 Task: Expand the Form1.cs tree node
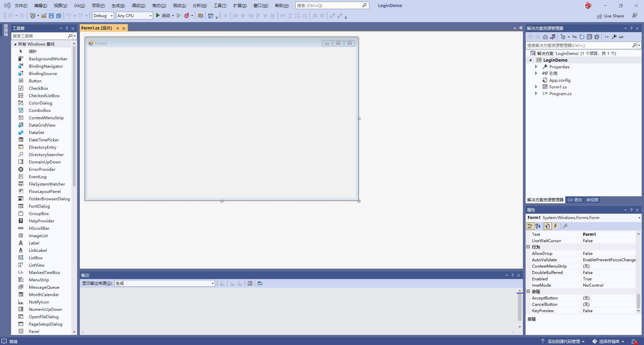(536, 87)
